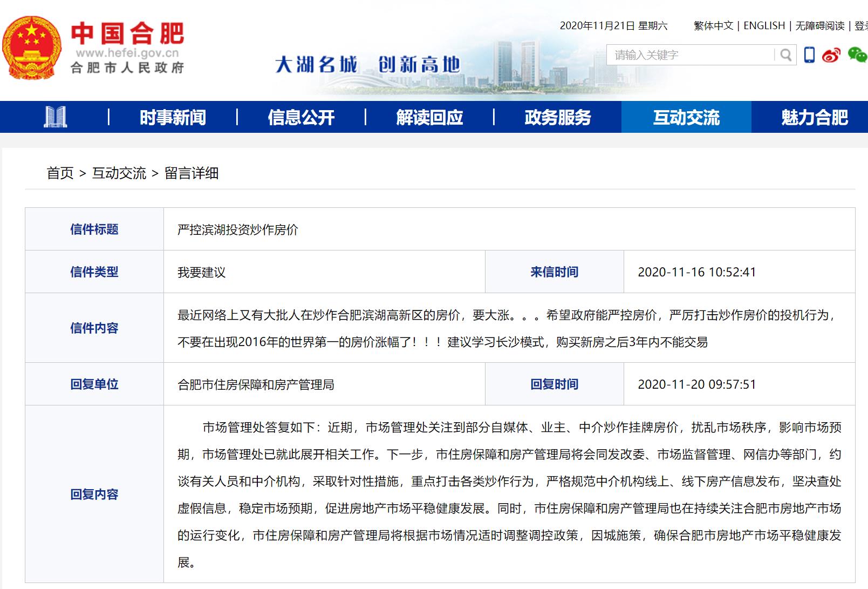Switch language to ENGLISH
This screenshot has width=868, height=589.
764,25
